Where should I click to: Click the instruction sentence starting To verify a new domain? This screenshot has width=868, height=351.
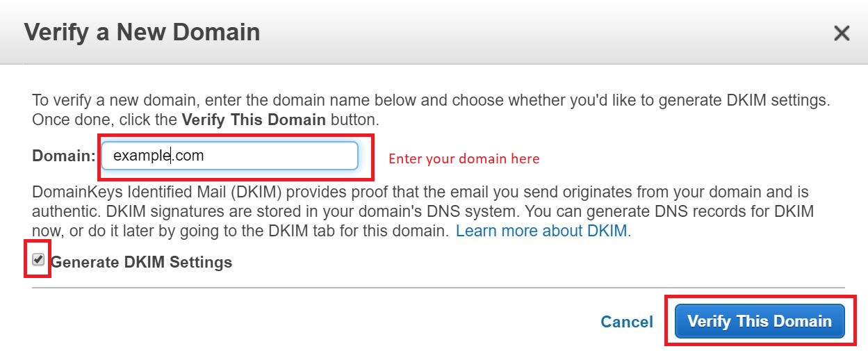pos(431,109)
